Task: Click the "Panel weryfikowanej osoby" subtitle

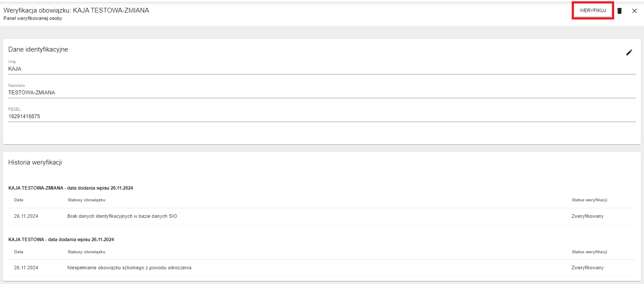Action: (33, 19)
